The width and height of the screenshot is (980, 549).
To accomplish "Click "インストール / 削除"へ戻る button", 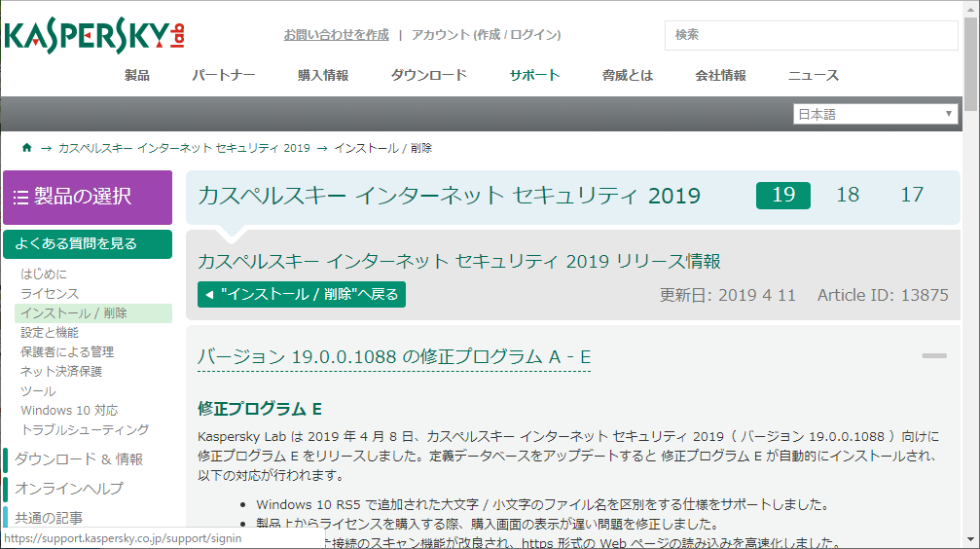I will (x=302, y=295).
